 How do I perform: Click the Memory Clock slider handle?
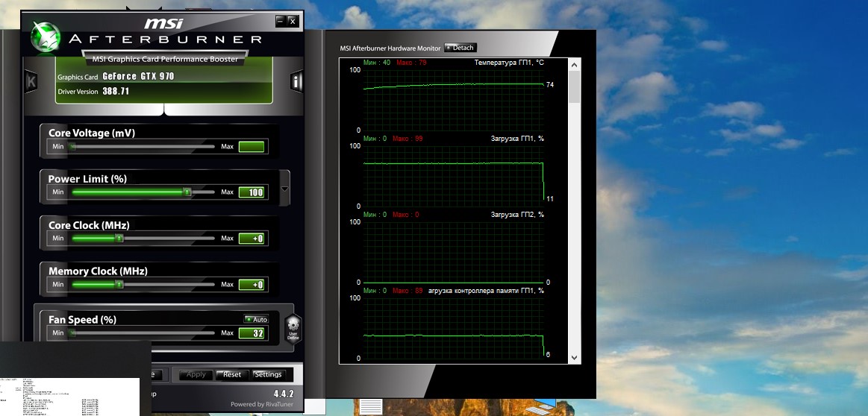tap(119, 284)
